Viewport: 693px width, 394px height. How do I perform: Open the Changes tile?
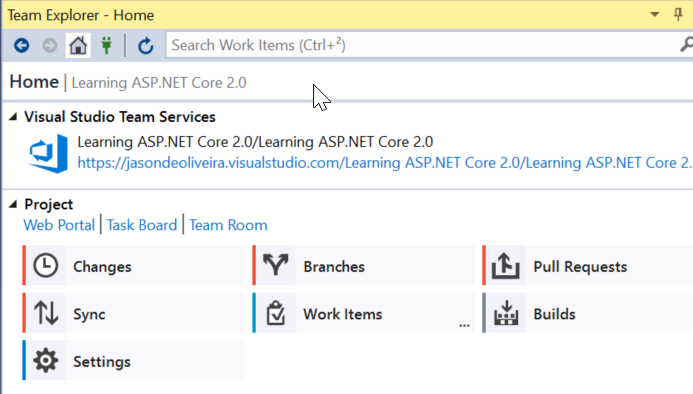133,266
